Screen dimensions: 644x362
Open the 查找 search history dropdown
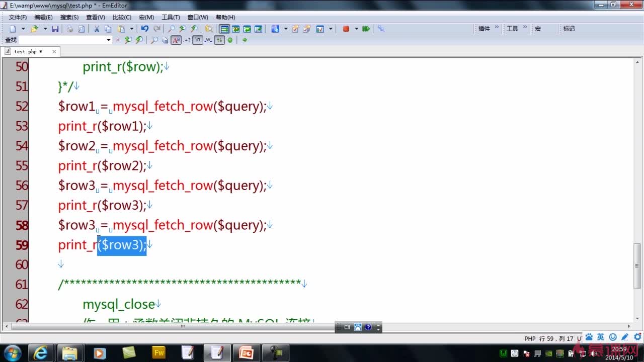pos(108,40)
